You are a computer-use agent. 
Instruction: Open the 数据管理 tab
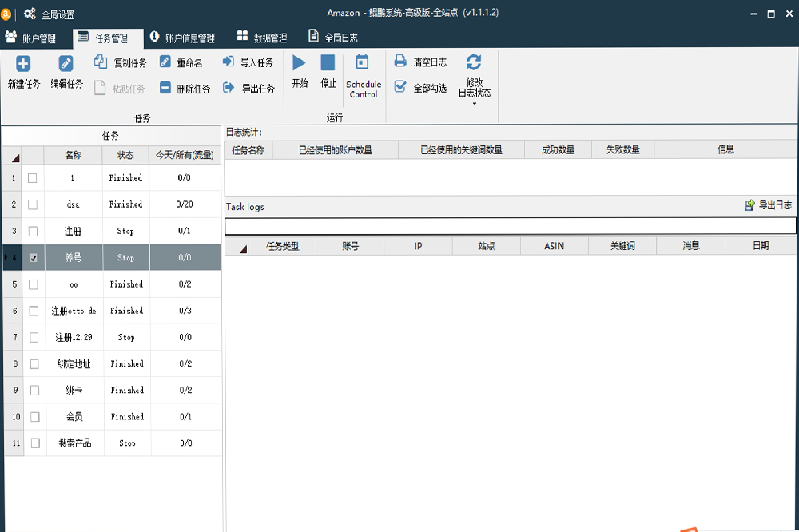pyautogui.click(x=262, y=38)
